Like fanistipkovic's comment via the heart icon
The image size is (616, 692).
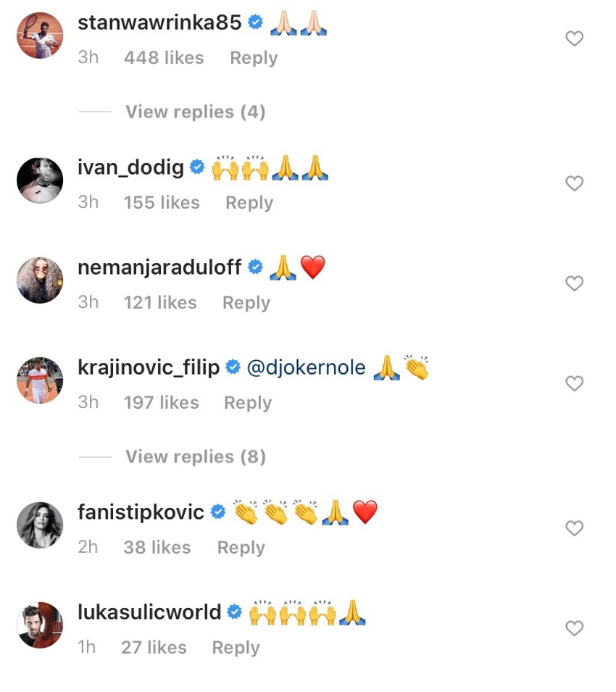[575, 528]
